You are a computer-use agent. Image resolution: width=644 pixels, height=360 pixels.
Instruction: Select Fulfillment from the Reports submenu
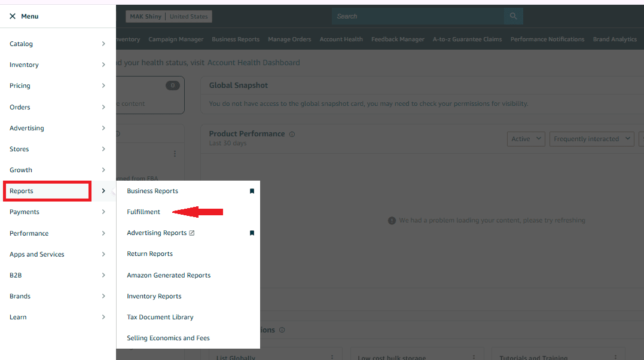[x=144, y=212]
